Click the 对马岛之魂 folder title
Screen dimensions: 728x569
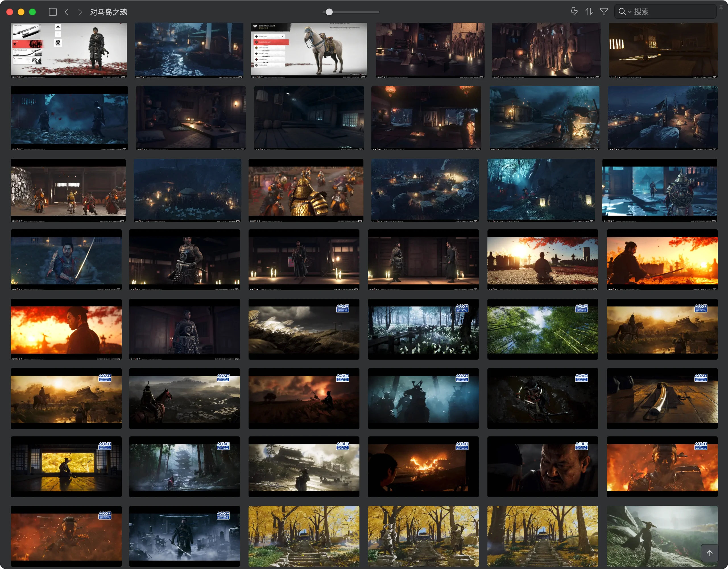click(108, 12)
